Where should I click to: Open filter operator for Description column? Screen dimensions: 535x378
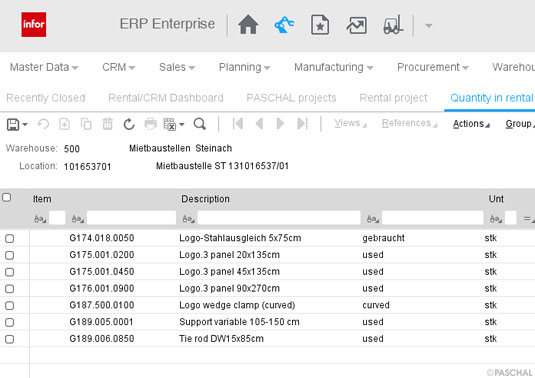coord(189,219)
